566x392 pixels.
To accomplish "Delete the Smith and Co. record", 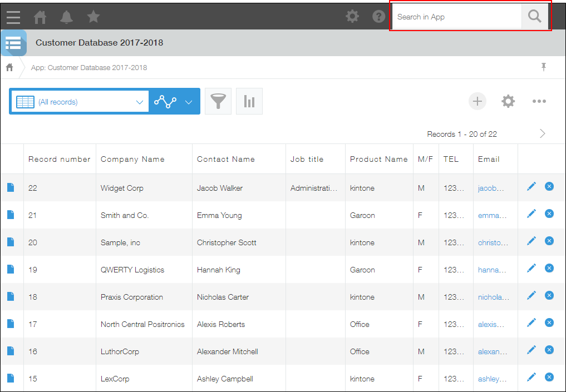I will pyautogui.click(x=549, y=214).
